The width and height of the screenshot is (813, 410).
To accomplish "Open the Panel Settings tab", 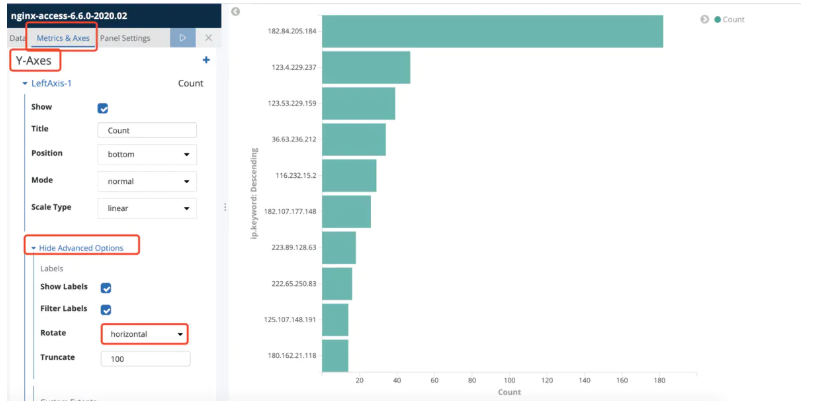I will pyautogui.click(x=125, y=38).
